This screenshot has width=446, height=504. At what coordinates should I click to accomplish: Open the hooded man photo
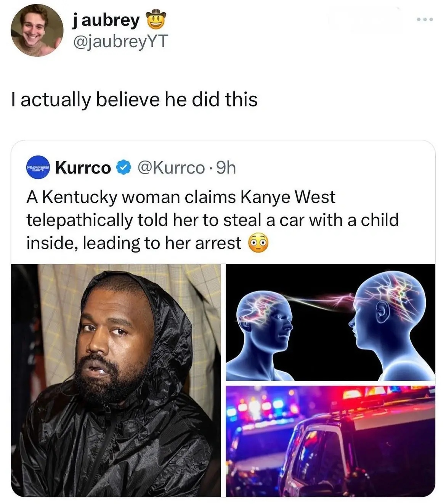(x=116, y=380)
